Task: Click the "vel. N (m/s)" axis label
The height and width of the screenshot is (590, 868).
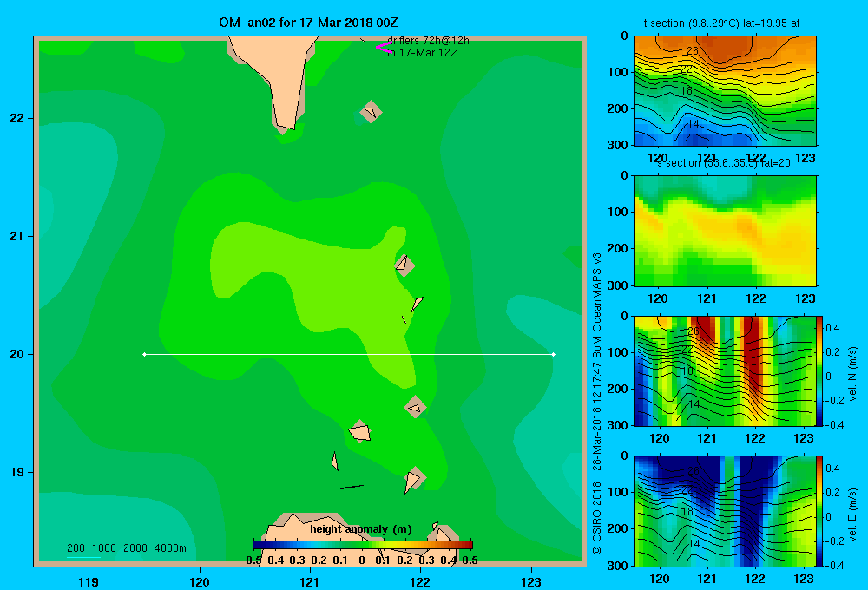Action: [x=852, y=374]
